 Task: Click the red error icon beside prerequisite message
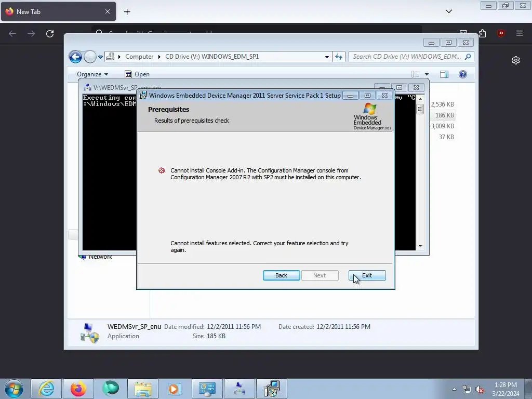tap(162, 170)
